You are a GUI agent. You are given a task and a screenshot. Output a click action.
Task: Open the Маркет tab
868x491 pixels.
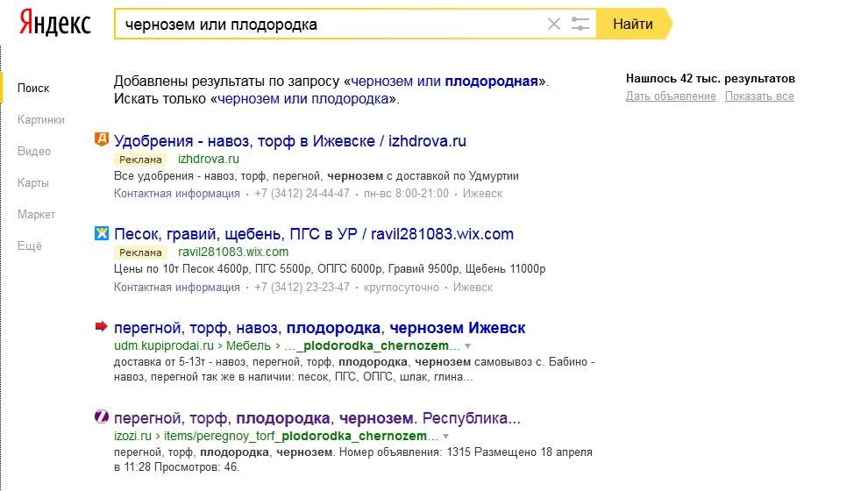(x=37, y=214)
